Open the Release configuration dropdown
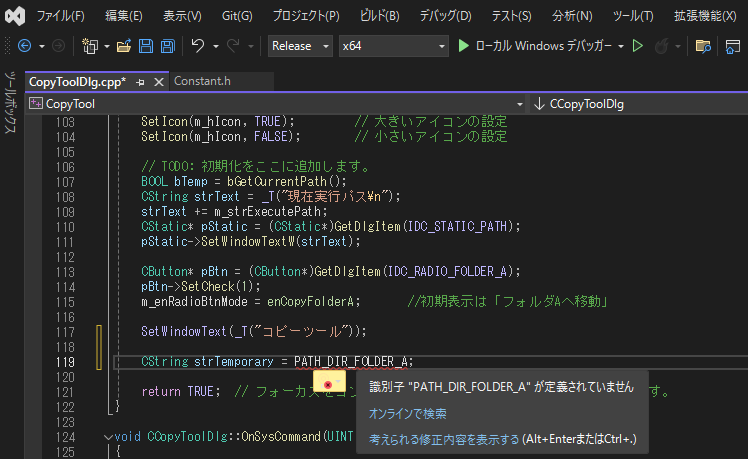748x459 pixels. pos(300,46)
